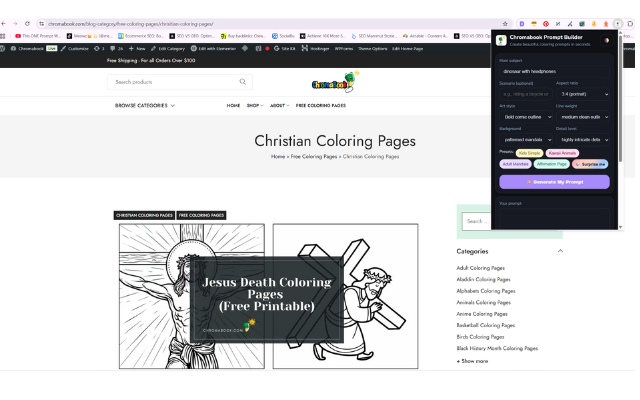Open the browser extensions puzzle icon
Viewport: 640px width, 400px height.
pos(630,24)
